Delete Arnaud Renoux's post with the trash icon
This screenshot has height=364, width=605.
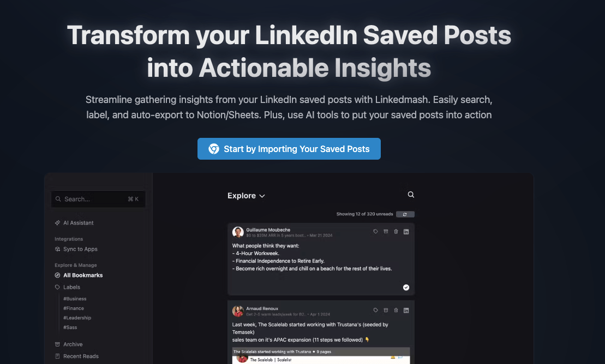(396, 310)
